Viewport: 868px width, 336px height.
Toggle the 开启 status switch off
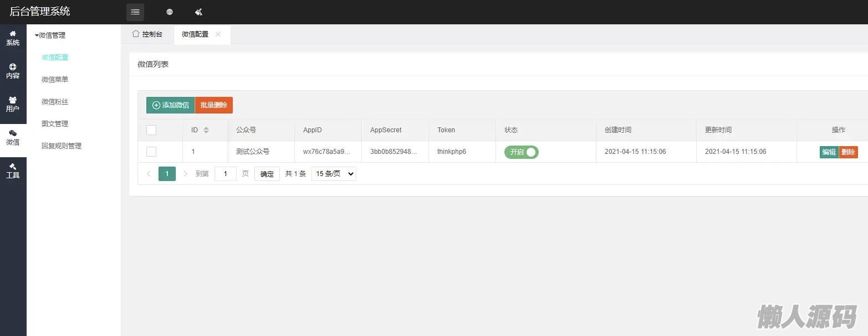[x=522, y=152]
